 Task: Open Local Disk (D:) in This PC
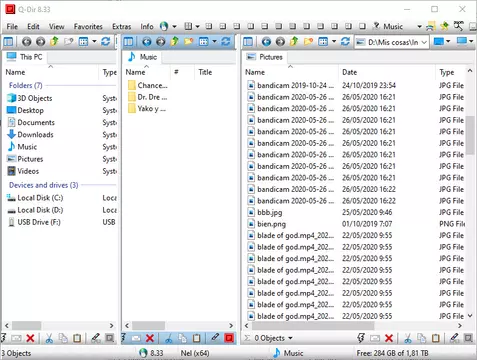tap(40, 210)
